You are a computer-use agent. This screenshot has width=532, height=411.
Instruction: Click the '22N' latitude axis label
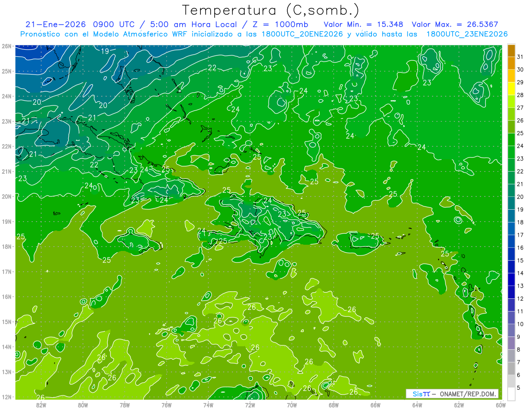[7, 146]
